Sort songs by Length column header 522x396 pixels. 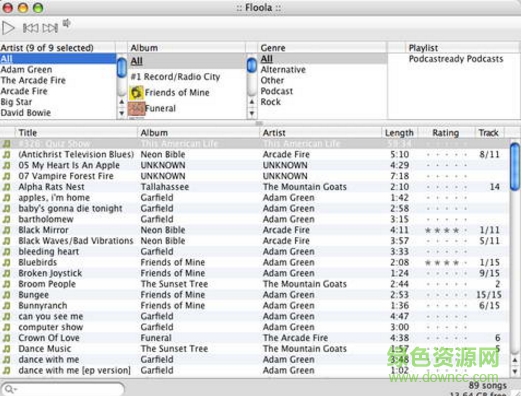pyautogui.click(x=399, y=133)
